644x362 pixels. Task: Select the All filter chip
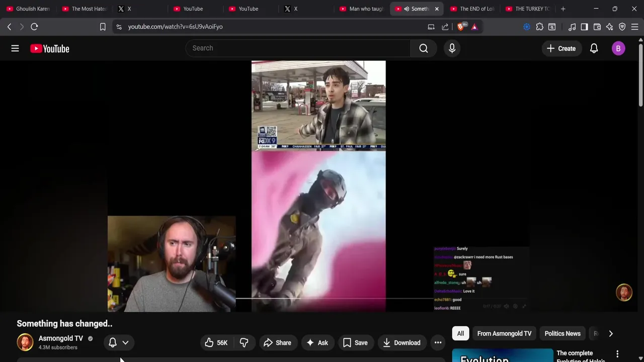(x=460, y=333)
